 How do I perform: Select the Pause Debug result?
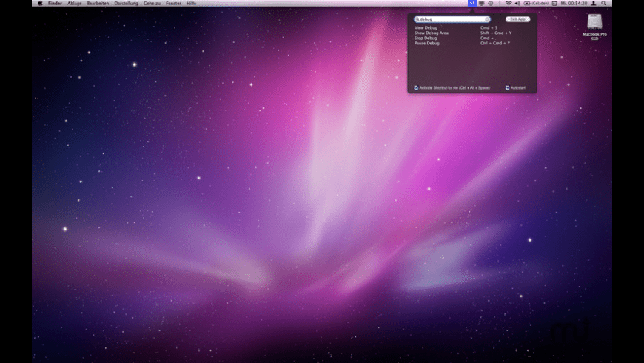tap(427, 43)
